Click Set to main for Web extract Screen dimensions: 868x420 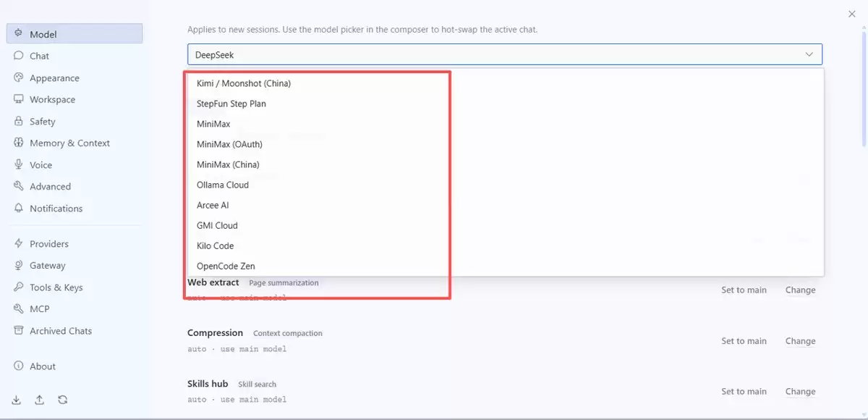[x=744, y=290]
